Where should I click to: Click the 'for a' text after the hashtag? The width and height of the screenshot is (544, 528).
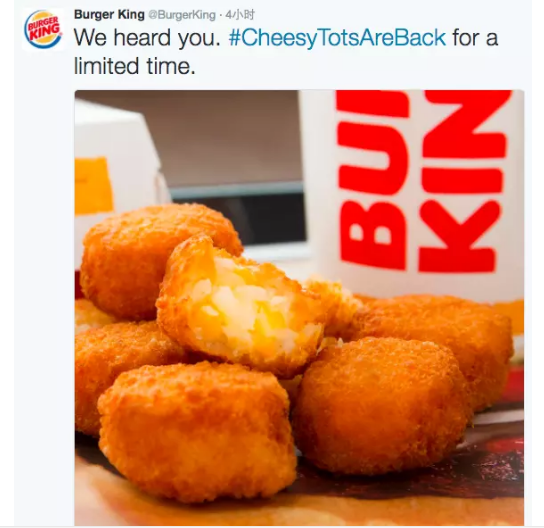coord(475,38)
